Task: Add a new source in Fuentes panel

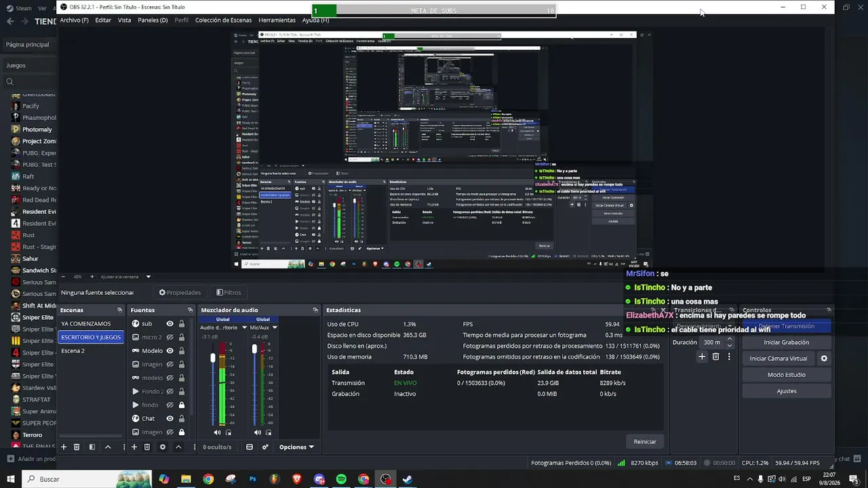Action: pyautogui.click(x=134, y=447)
